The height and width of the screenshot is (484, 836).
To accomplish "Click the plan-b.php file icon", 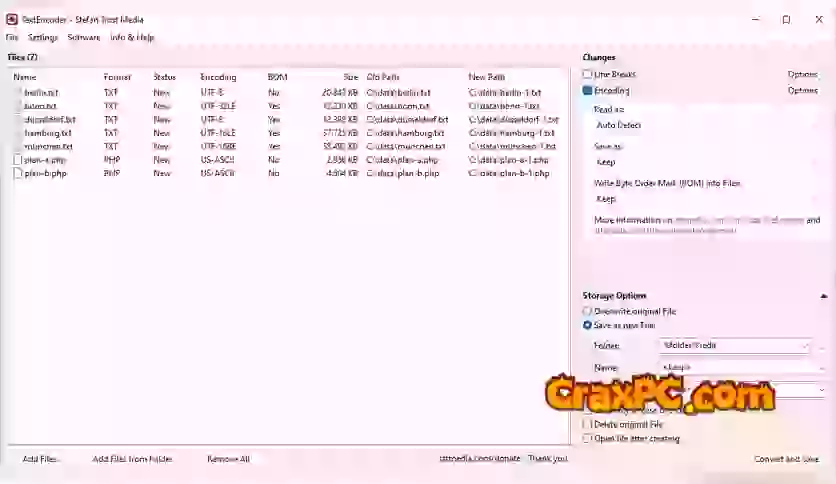I will point(18,173).
